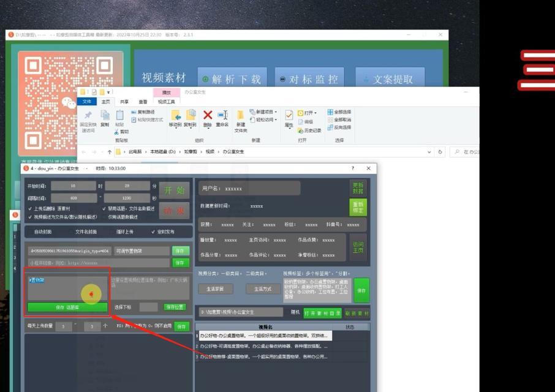This screenshot has height=392, width=555.
Task: Click the quick access toolbar folder icon in Explorer
Action: (x=83, y=92)
